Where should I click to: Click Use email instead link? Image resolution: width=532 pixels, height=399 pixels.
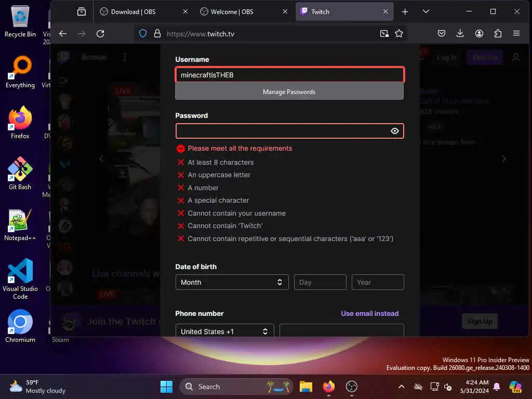click(x=370, y=313)
